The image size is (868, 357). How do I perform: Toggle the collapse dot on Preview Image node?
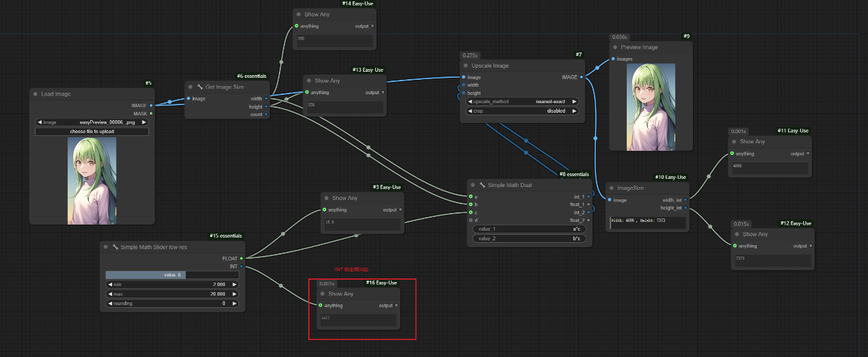coord(614,47)
